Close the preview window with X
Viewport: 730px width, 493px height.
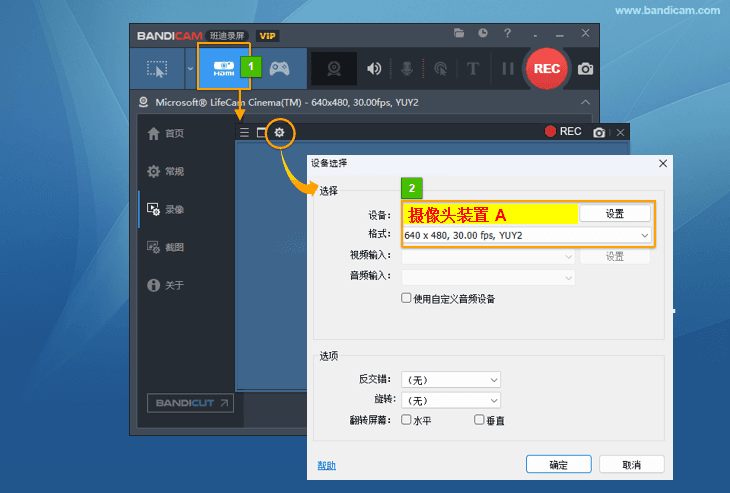pyautogui.click(x=621, y=133)
